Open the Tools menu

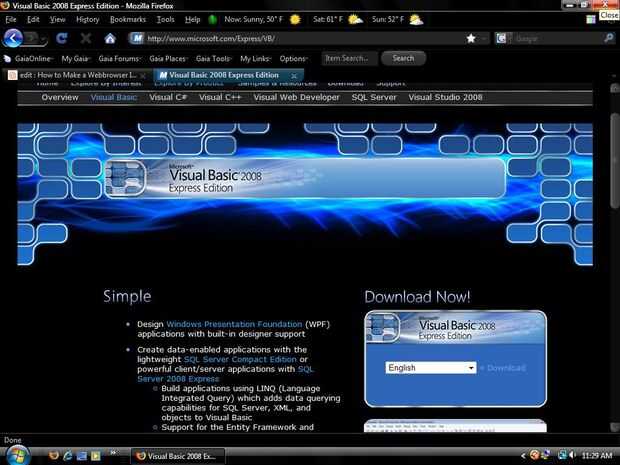click(x=165, y=19)
